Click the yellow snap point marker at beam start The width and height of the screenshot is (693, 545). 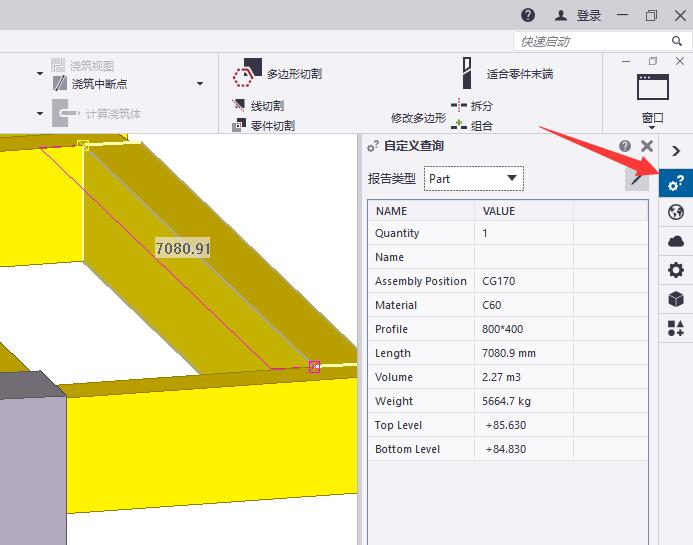[x=83, y=145]
